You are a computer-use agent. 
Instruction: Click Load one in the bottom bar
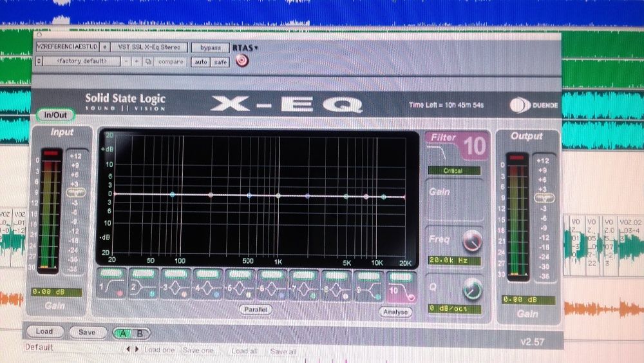(159, 350)
